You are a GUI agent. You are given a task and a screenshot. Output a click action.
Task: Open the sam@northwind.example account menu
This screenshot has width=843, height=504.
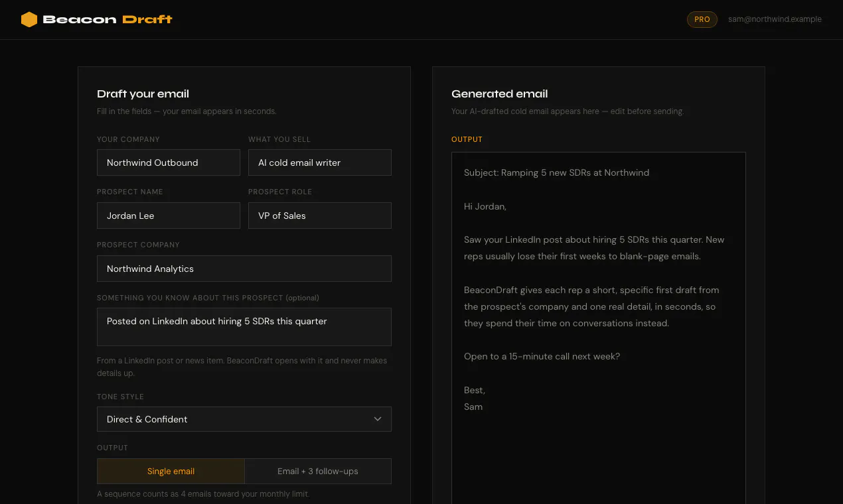[x=775, y=19]
